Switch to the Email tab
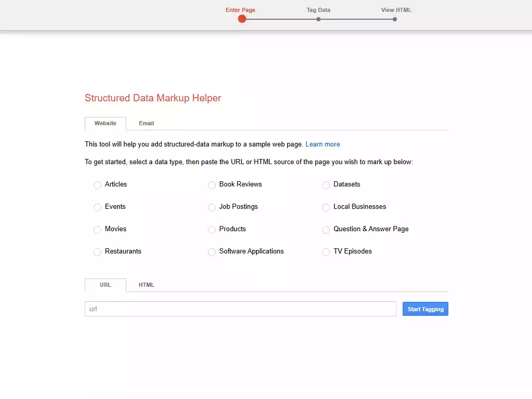Screen dimensions: 532x399 [147, 124]
